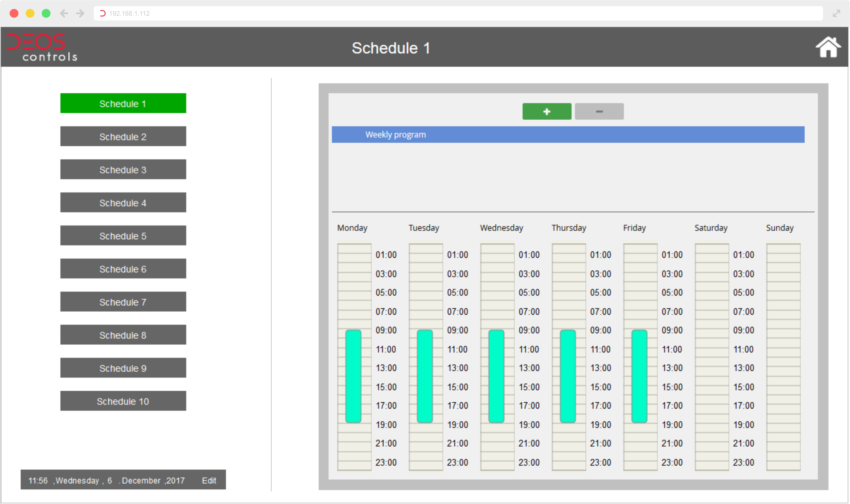Click the green plus add button

pyautogui.click(x=546, y=111)
